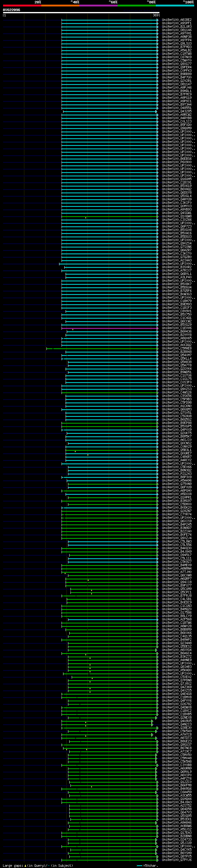This screenshot has width=197, height=868.
Task: Select the UniRef100_A7RIX7 hit label
Action: (177, 271)
